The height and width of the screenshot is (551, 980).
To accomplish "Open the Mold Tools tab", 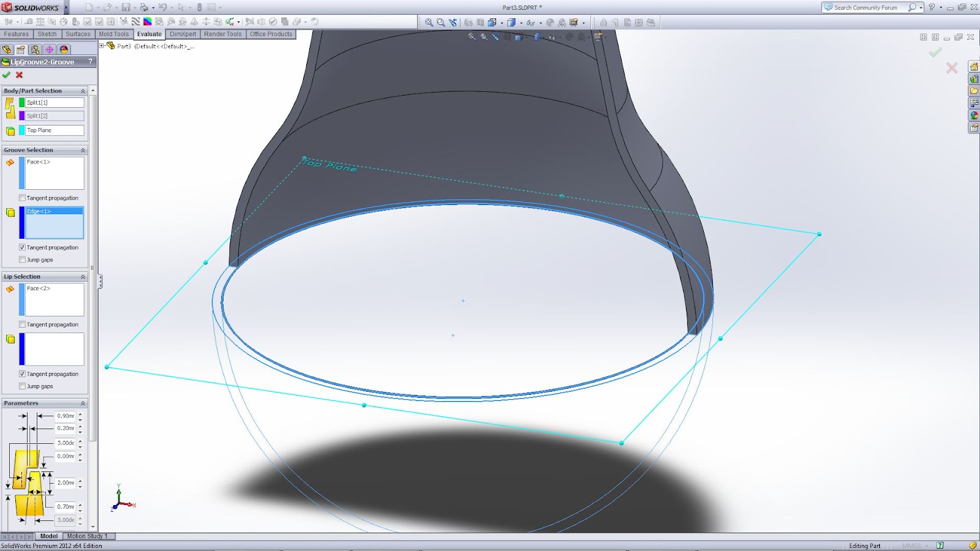I will click(114, 34).
